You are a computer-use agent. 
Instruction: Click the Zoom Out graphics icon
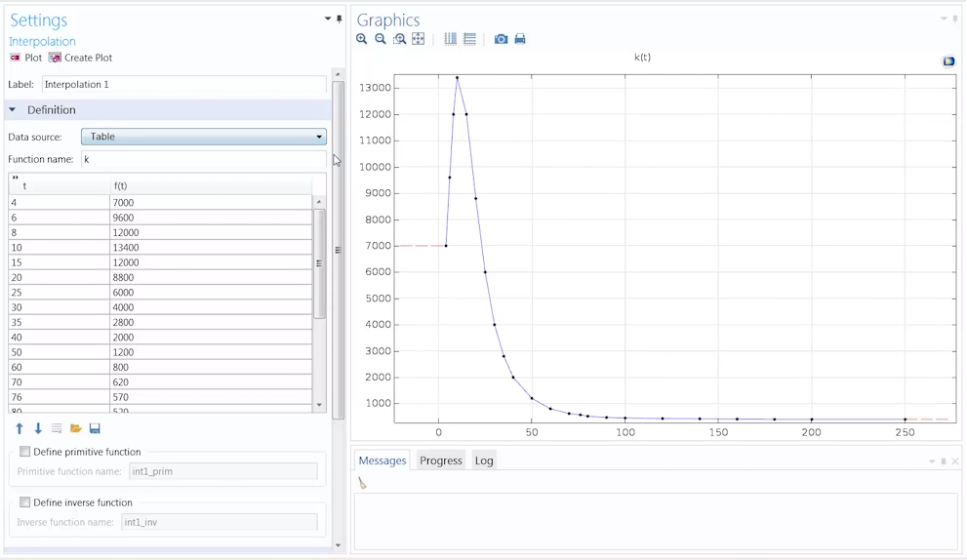click(381, 39)
